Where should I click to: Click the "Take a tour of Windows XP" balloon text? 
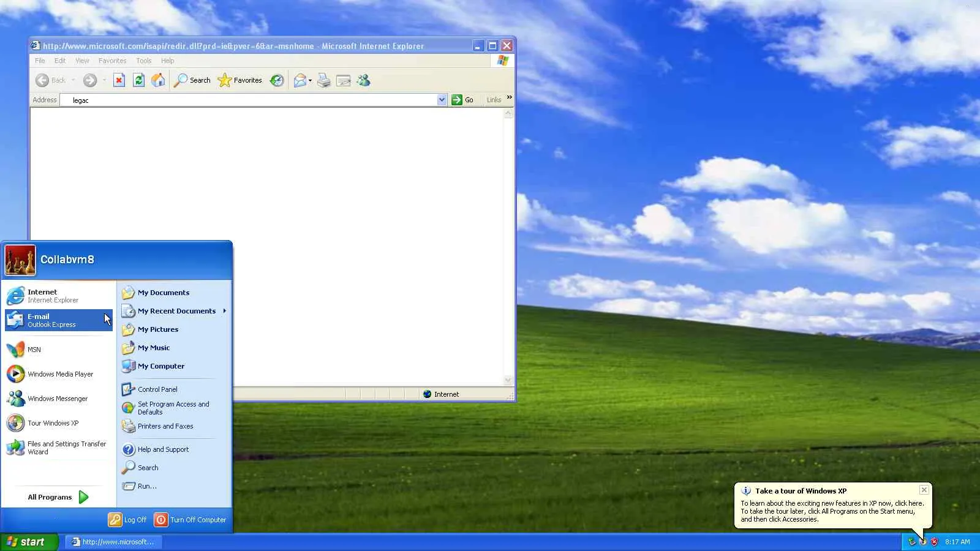[801, 491]
